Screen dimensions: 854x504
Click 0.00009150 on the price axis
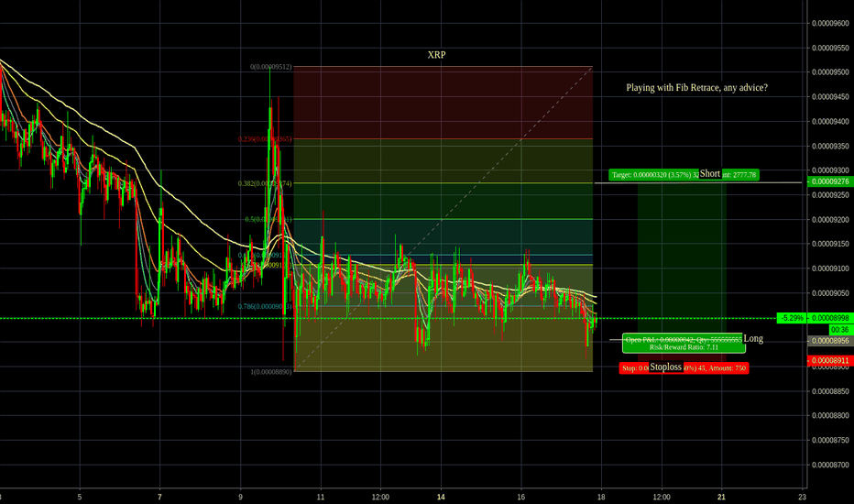click(x=830, y=244)
